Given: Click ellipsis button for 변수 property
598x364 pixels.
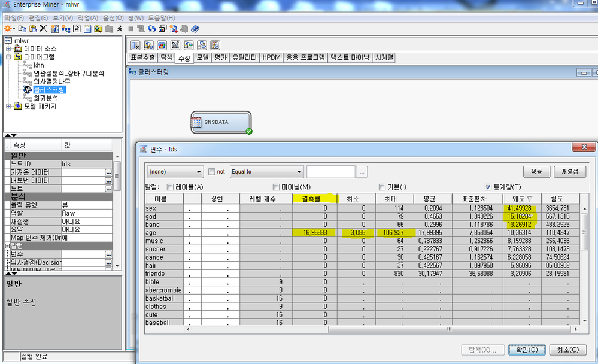Looking at the screenshot, I should point(108,254).
